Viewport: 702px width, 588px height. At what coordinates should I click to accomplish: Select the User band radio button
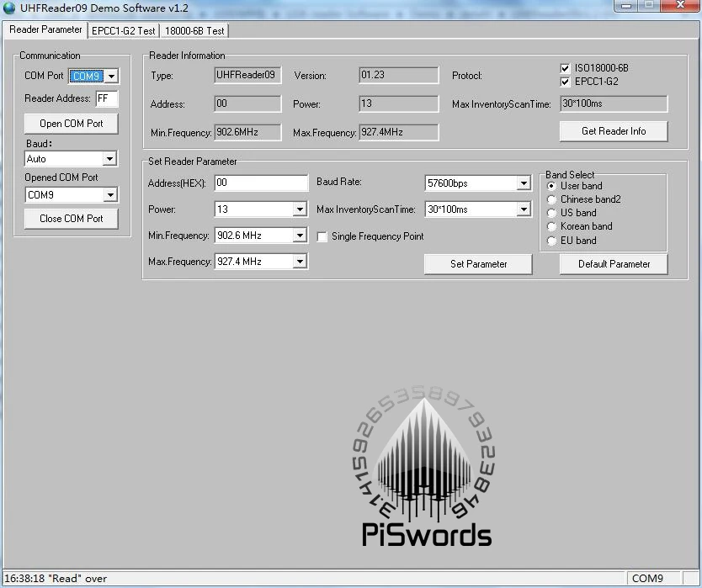point(551,186)
